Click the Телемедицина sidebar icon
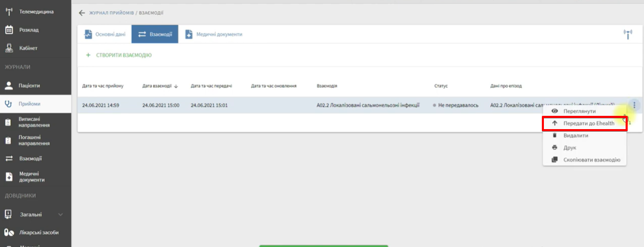This screenshot has height=247, width=644. [x=9, y=11]
